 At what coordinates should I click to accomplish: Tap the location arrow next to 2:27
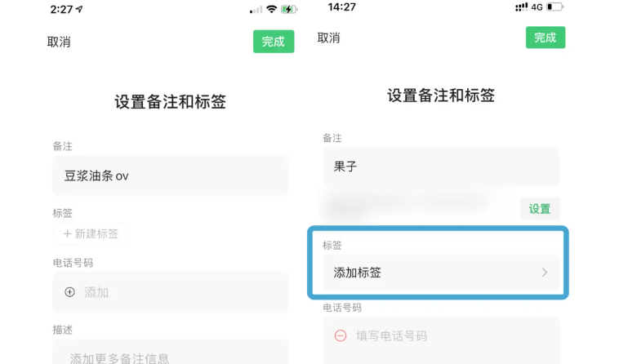pyautogui.click(x=81, y=9)
